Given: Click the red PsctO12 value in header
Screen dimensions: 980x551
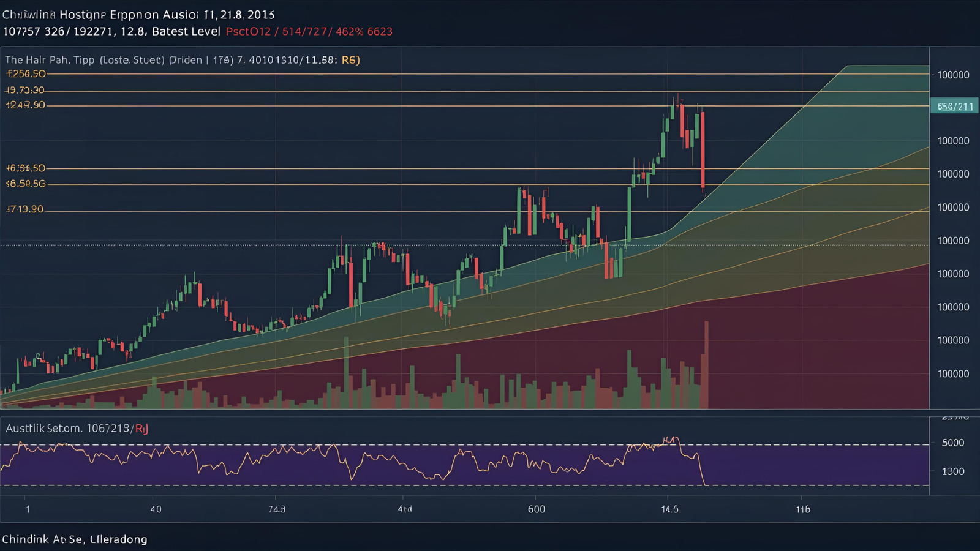Looking at the screenshot, I should pyautogui.click(x=247, y=31).
